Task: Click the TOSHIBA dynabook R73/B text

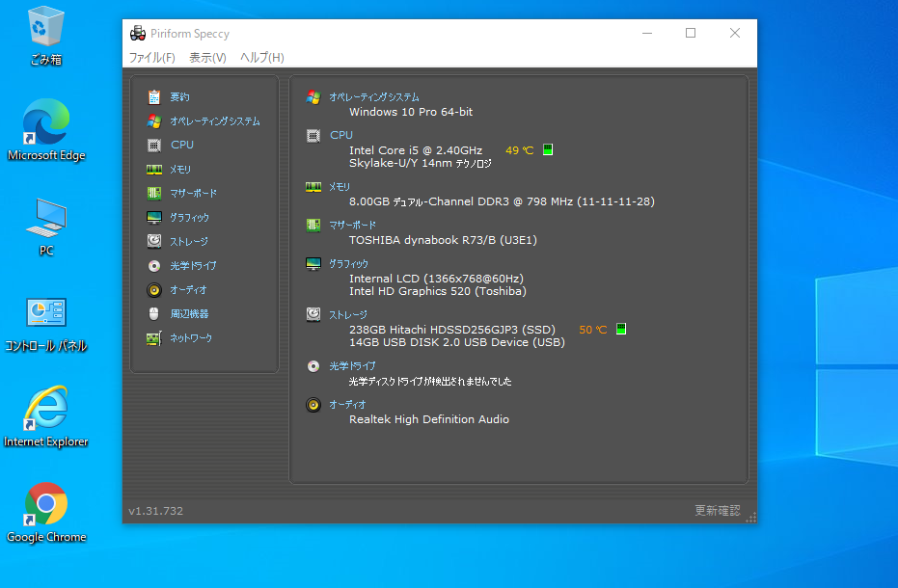Action: coord(444,240)
